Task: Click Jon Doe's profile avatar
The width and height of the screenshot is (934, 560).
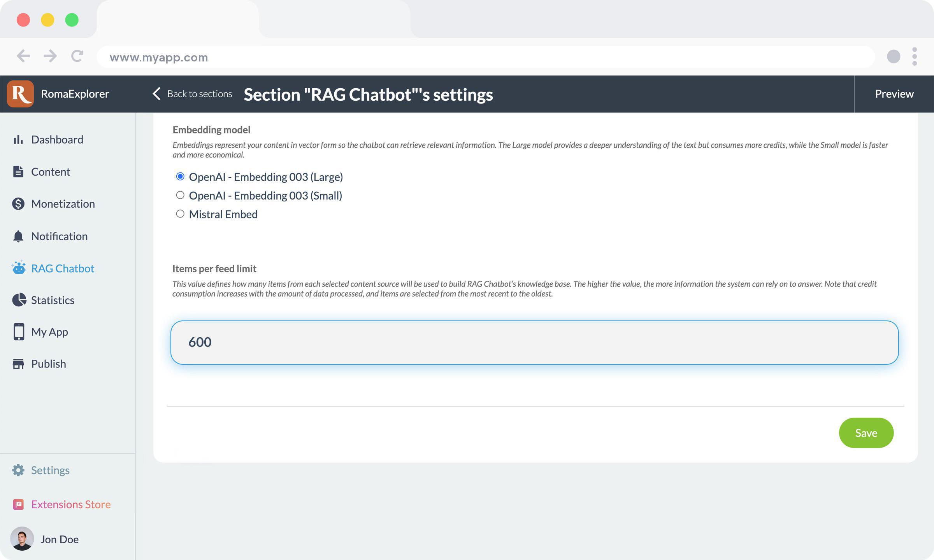Action: (x=22, y=539)
